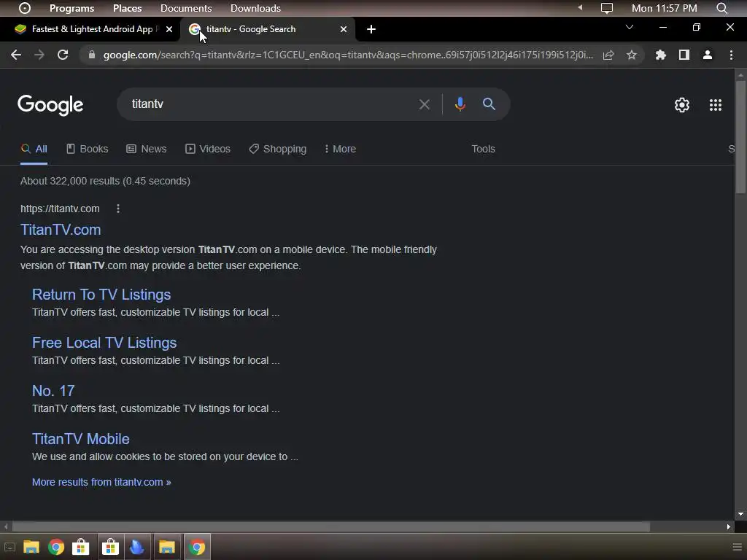Switch to the News results tab
747x560 pixels.
(x=146, y=149)
